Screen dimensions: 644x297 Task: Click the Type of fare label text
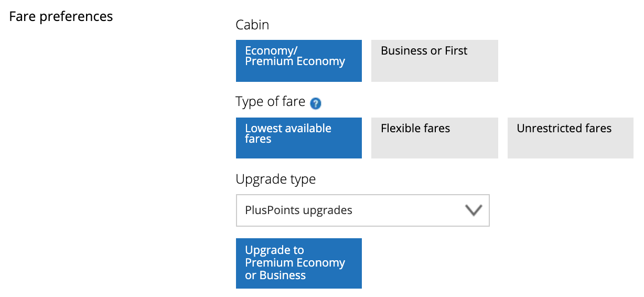tap(270, 102)
